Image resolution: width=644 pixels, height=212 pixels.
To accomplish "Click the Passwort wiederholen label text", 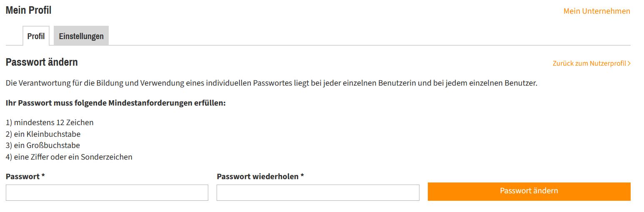I will point(258,177).
